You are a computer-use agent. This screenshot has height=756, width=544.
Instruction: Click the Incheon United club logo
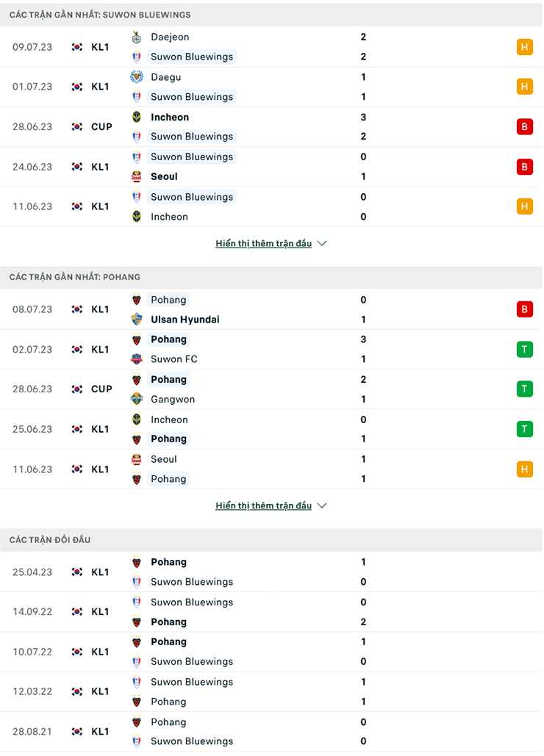pyautogui.click(x=135, y=116)
